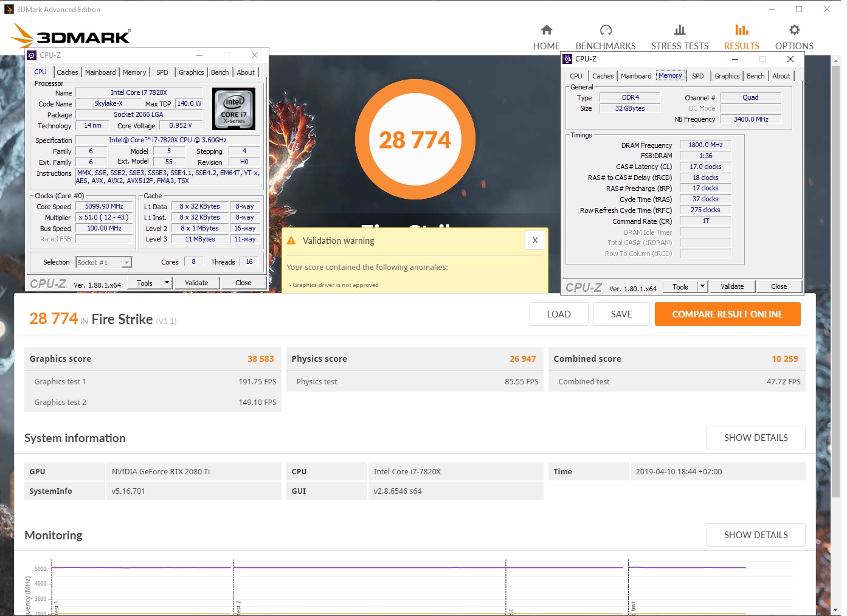Click the NB Frequency value 3400.0 MHz
847x616 pixels.
751,119
